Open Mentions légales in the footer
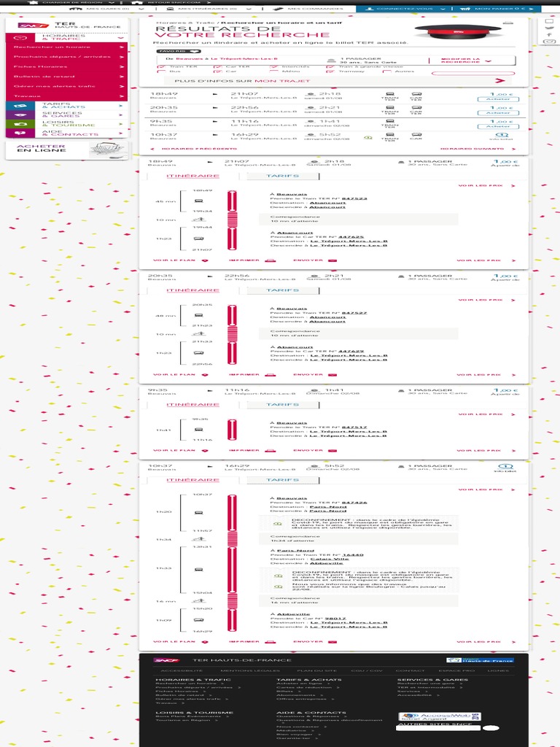Viewport: 560px width, 747px height. [249, 671]
